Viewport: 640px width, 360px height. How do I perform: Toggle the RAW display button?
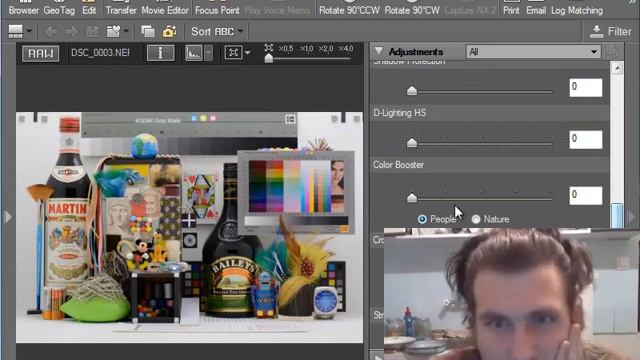[40, 53]
